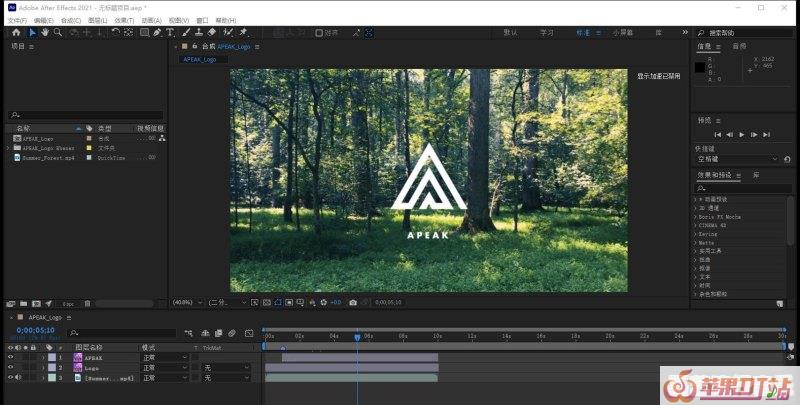The height and width of the screenshot is (405, 800).
Task: Open the 编辑(E) menu
Action: (43, 20)
